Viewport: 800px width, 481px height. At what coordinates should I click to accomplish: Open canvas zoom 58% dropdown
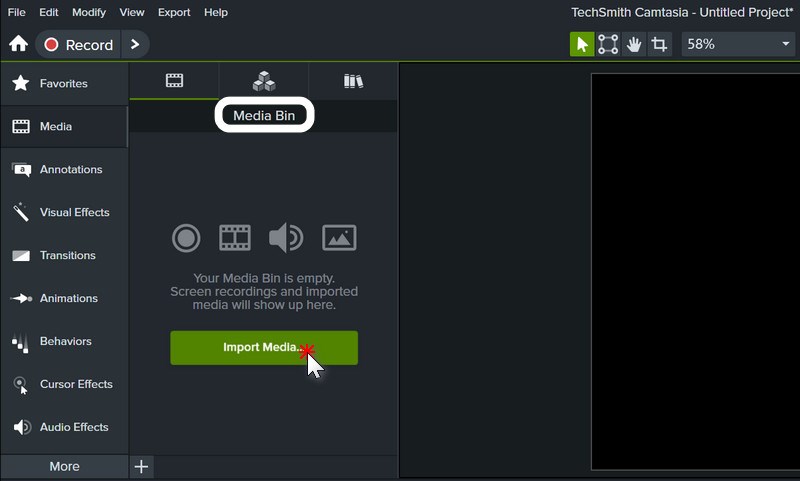click(738, 44)
